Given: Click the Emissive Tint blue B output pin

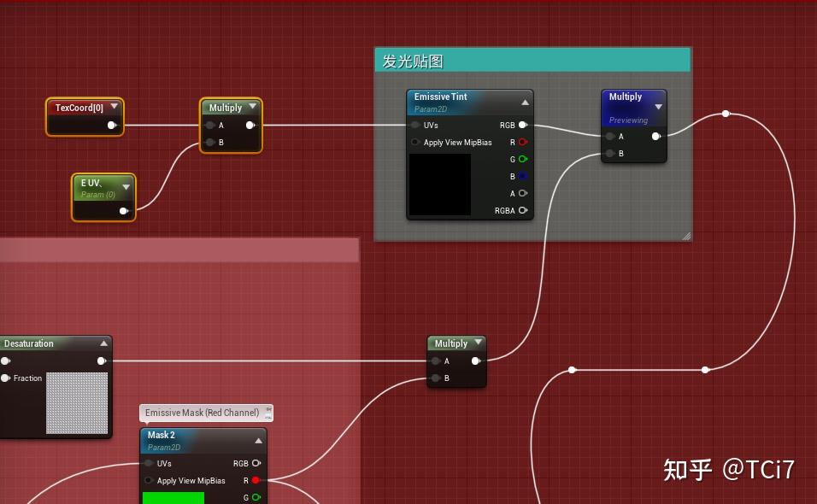Looking at the screenshot, I should [523, 176].
